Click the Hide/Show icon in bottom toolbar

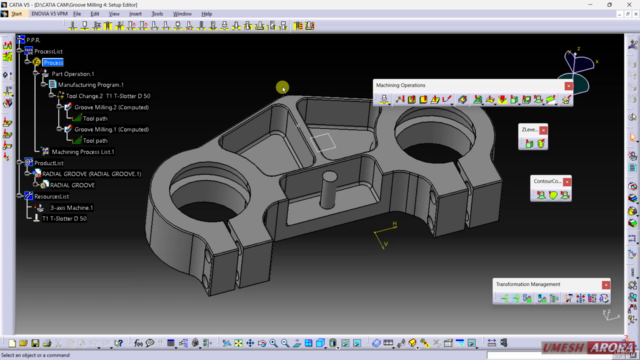coord(345,343)
